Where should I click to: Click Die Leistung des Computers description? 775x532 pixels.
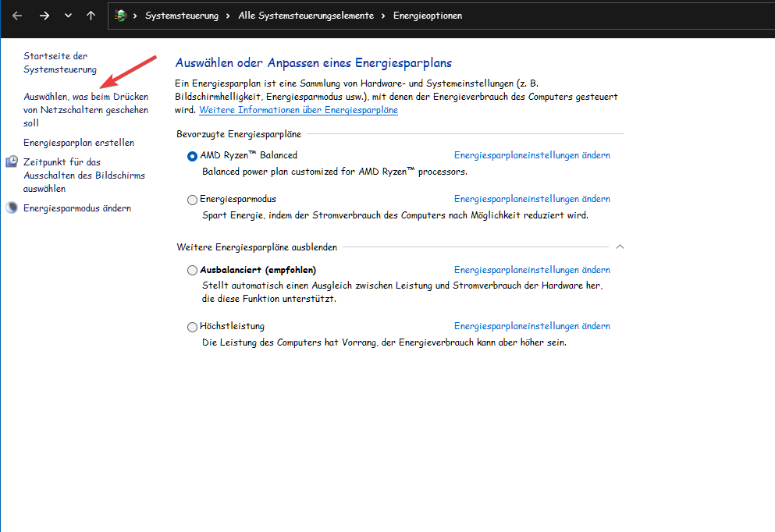(384, 342)
